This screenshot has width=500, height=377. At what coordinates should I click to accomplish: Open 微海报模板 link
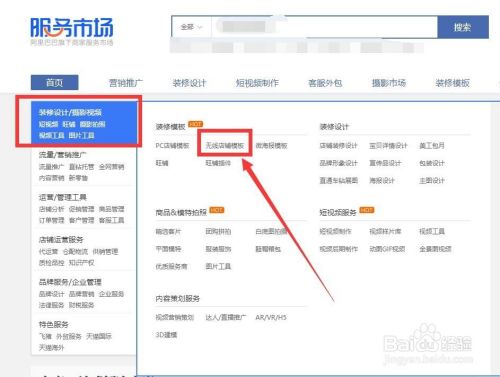(271, 146)
